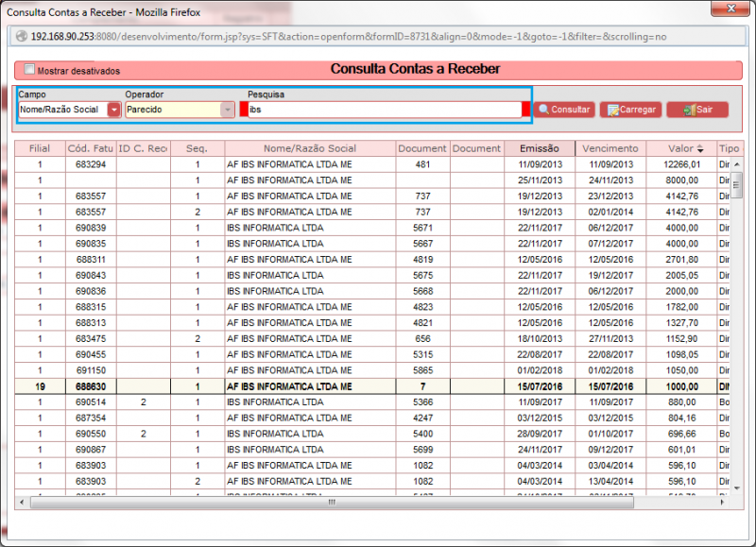This screenshot has width=756, height=547.
Task: Click the site identity globe icon in address bar
Action: click(21, 36)
